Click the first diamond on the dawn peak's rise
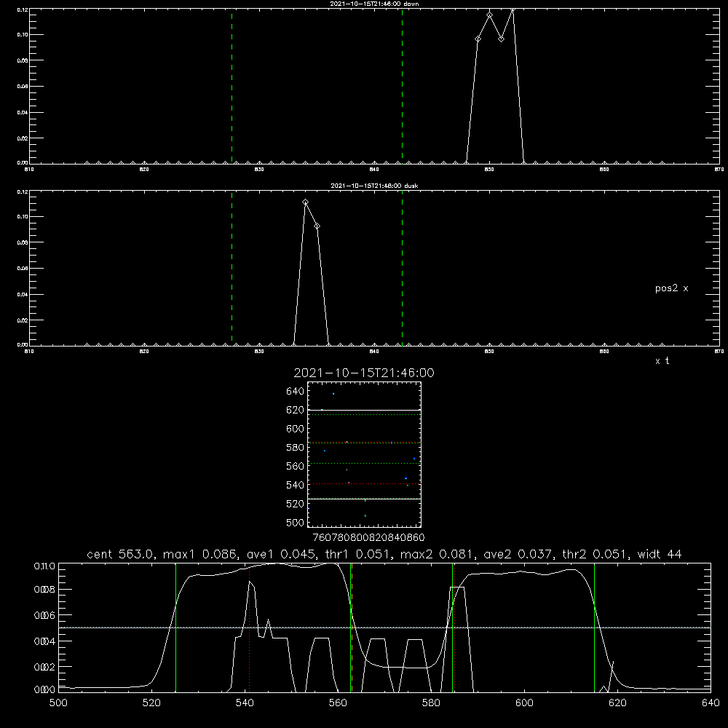The width and height of the screenshot is (728, 728). click(478, 39)
